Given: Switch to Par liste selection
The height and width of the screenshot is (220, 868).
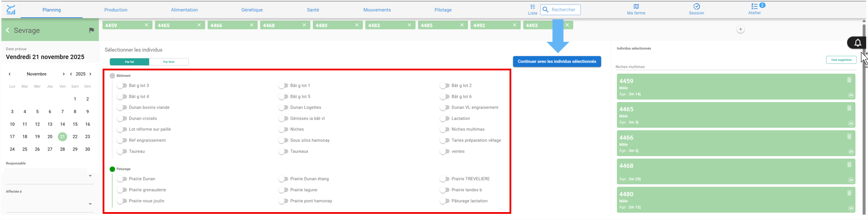Looking at the screenshot, I should coord(169,62).
